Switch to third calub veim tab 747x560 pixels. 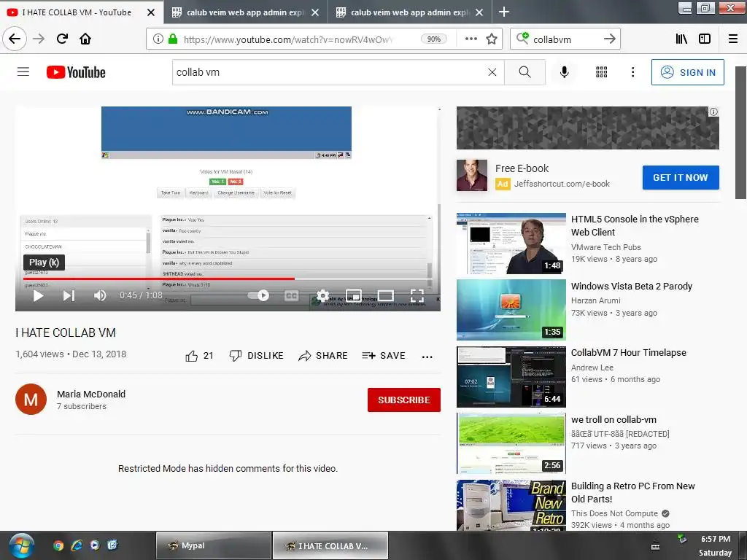click(409, 12)
